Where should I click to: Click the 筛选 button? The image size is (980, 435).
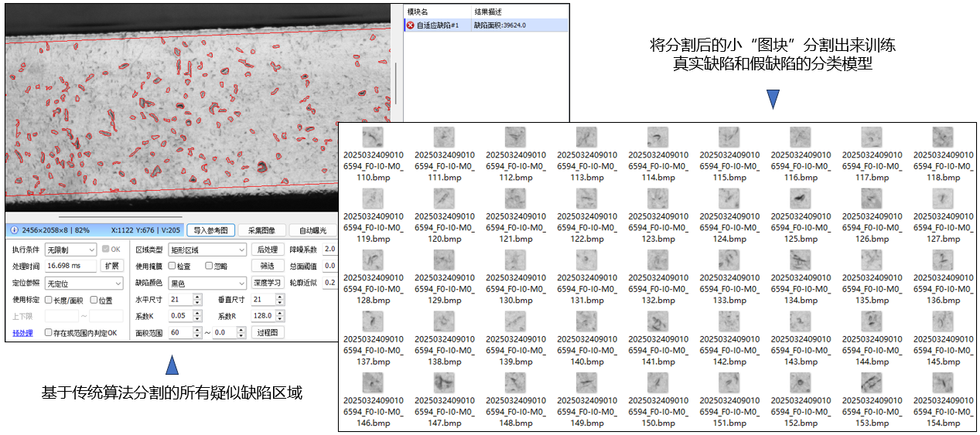[x=267, y=266]
